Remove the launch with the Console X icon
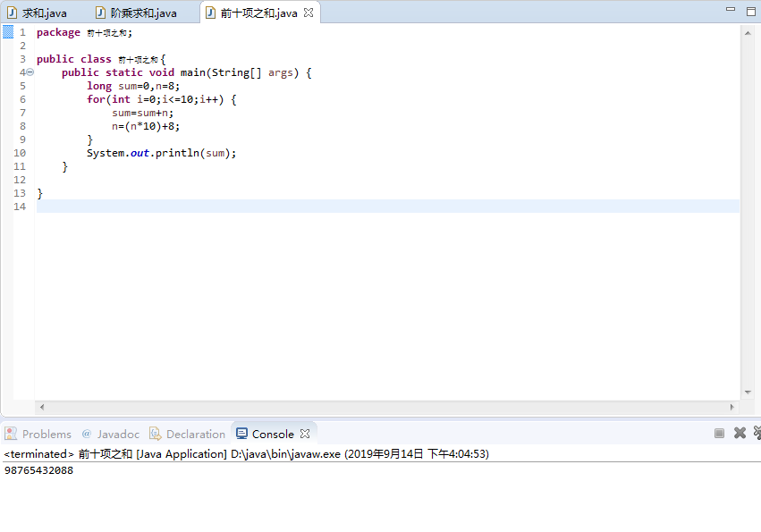Image resolution: width=761 pixels, height=532 pixels. (x=740, y=433)
